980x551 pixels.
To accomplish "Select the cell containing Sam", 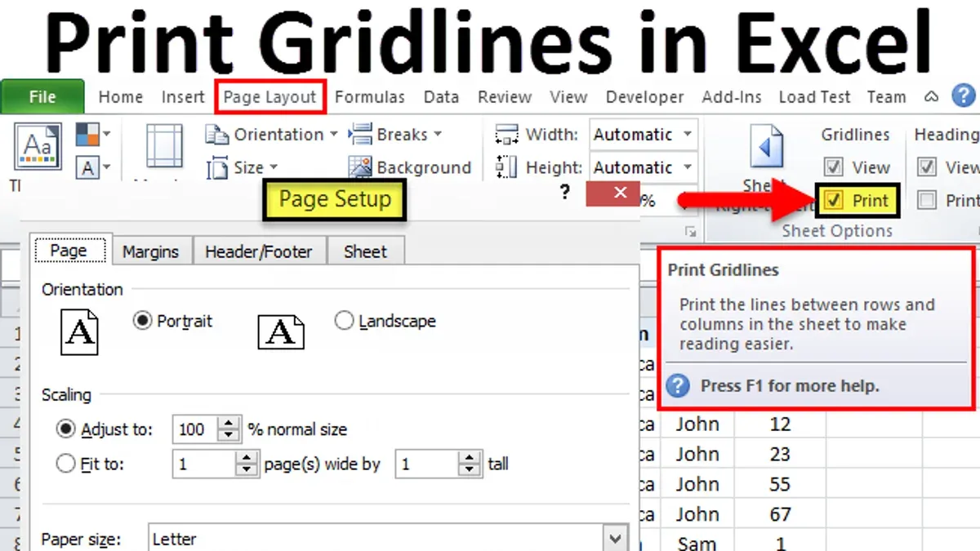I will click(697, 543).
